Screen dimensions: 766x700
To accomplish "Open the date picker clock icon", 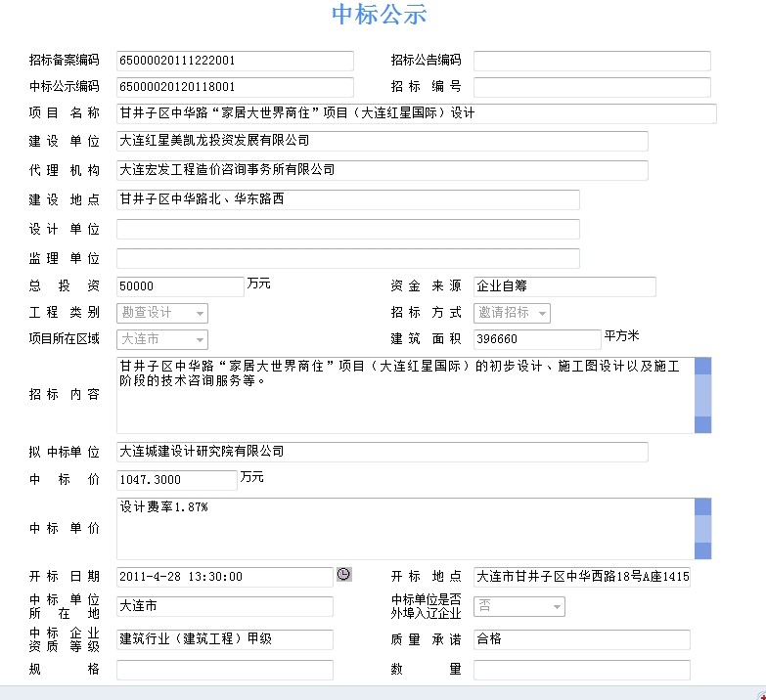I will click(x=344, y=574).
